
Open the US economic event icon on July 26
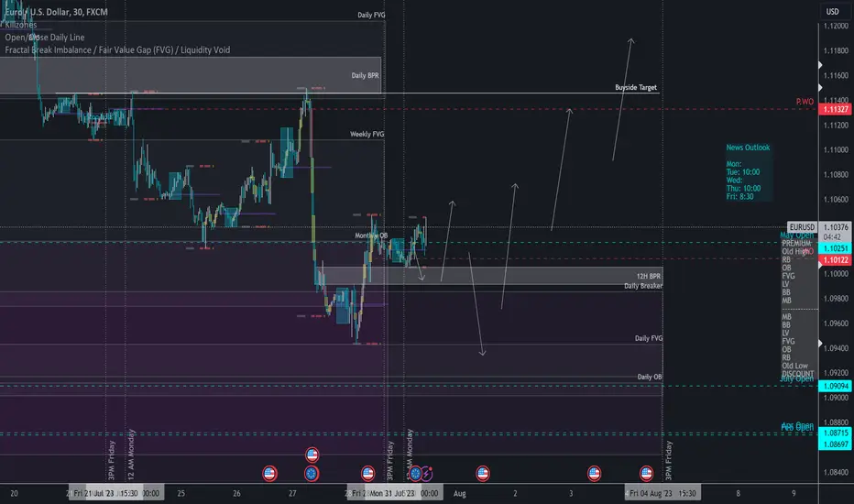[x=269, y=474]
